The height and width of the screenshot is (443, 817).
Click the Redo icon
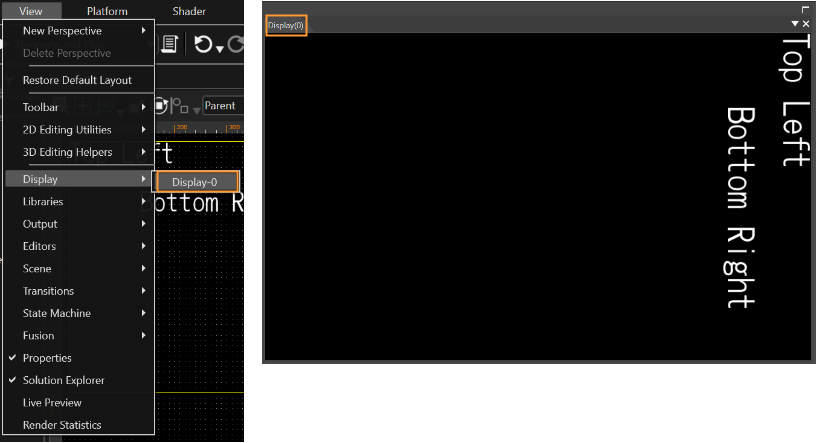click(x=236, y=44)
